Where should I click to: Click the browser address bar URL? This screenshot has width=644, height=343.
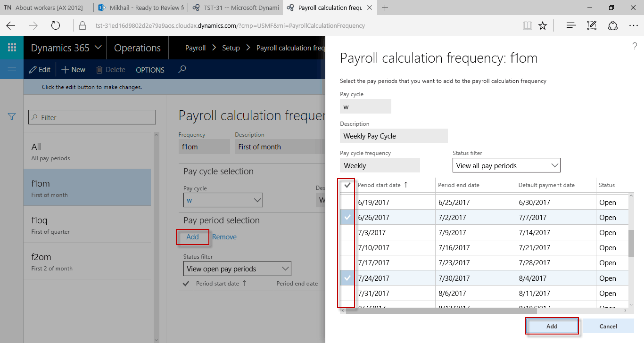pos(230,26)
